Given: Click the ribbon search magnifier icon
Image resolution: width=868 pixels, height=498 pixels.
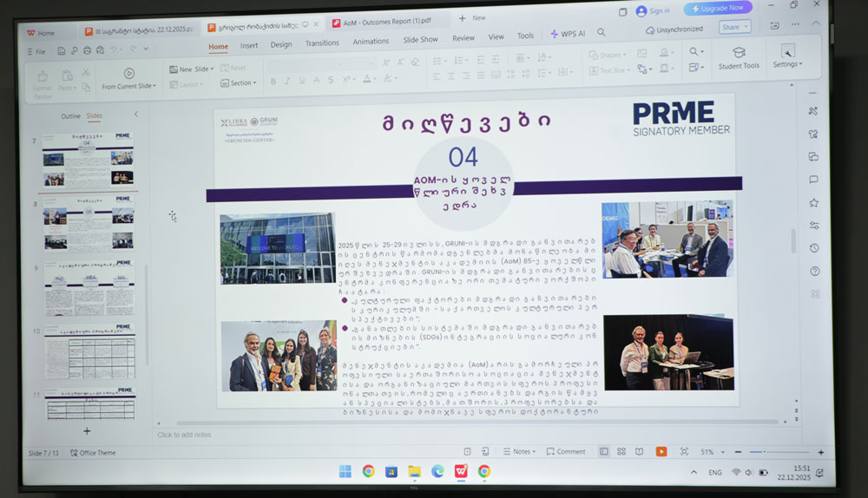Looking at the screenshot, I should click(694, 52).
